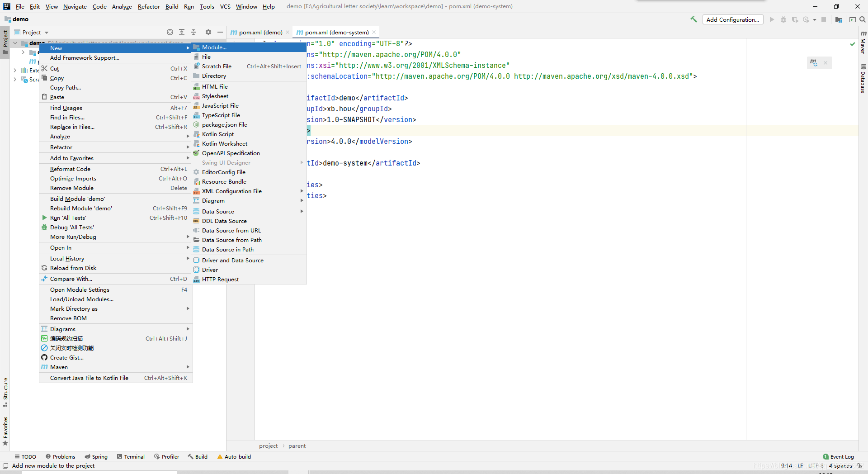Switch to pom.xml (demo) tab
Screen dimensions: 868x474
pyautogui.click(x=260, y=32)
